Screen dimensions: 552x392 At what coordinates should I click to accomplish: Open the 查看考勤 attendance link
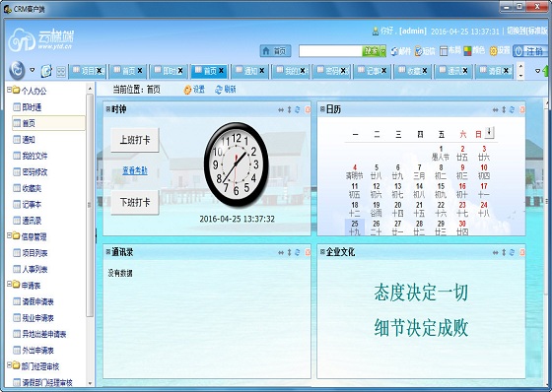pos(135,171)
